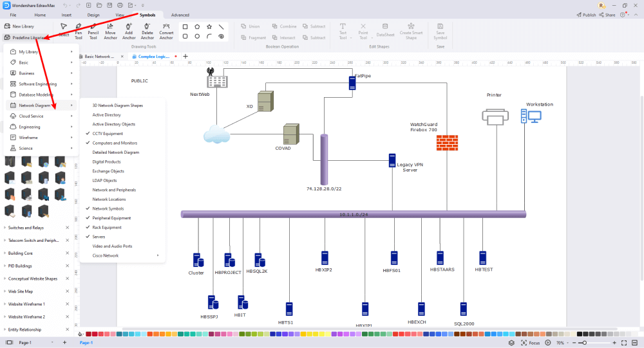Pick the square rectangle shape tool

(185, 26)
